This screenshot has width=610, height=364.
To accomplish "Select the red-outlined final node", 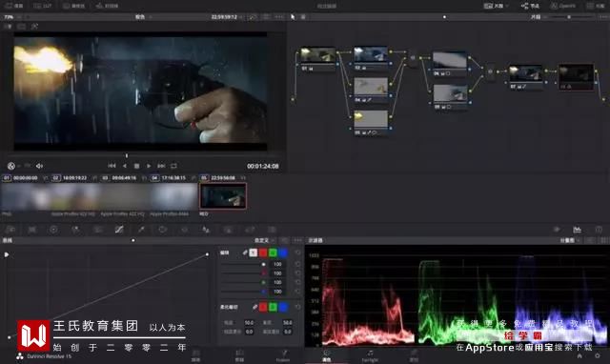I will point(576,77).
